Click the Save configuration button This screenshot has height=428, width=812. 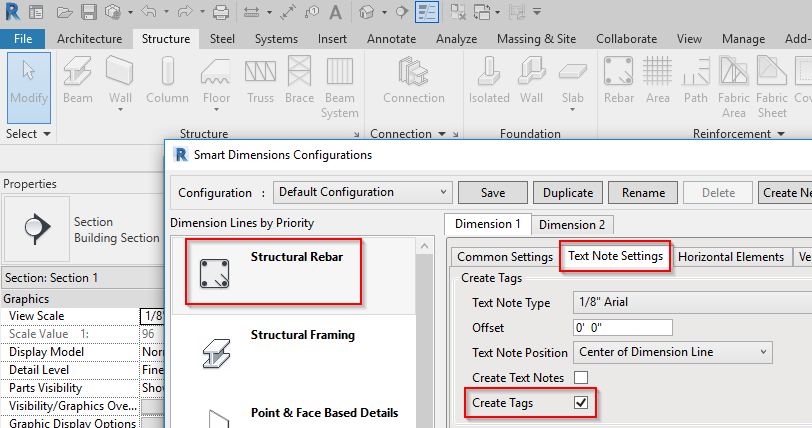coord(493,193)
